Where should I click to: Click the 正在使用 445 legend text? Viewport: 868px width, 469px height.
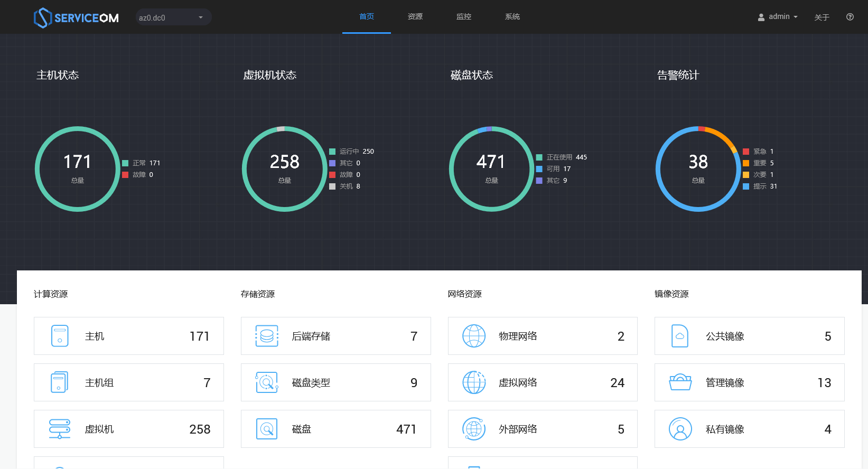pos(567,157)
